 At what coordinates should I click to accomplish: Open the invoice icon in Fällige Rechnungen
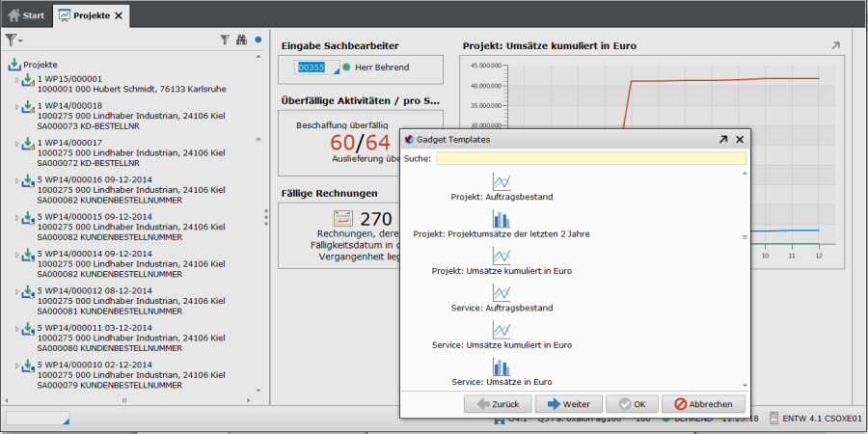click(x=343, y=219)
